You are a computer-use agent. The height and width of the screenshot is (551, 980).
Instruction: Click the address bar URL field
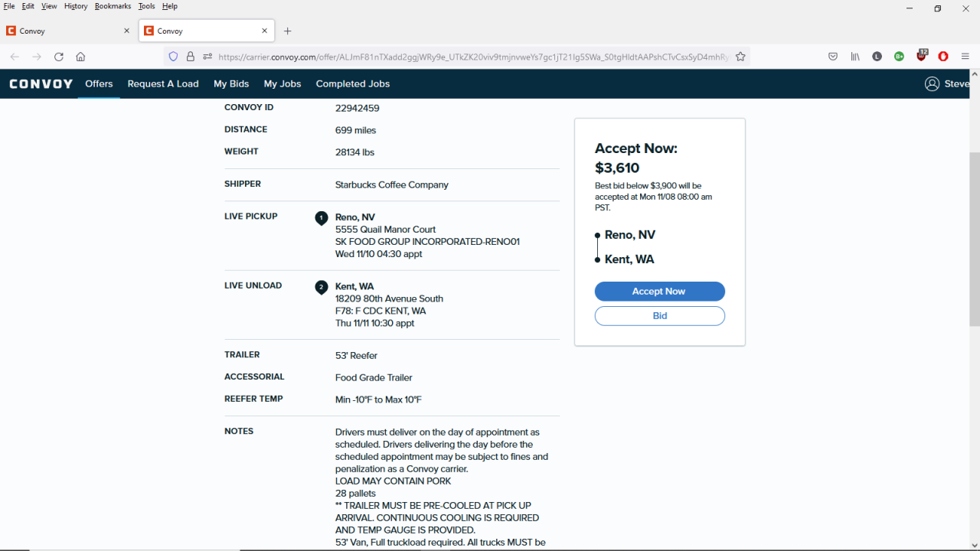pyautogui.click(x=473, y=57)
